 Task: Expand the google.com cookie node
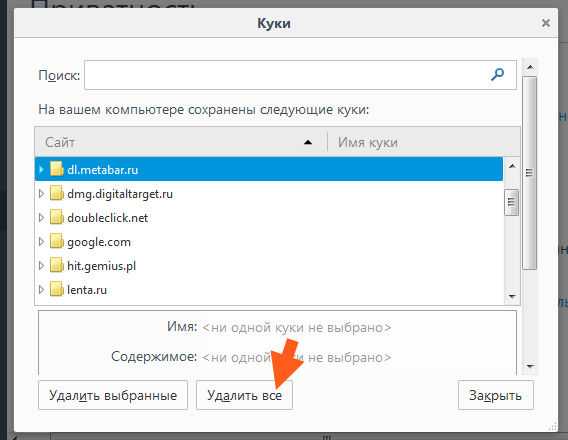(41, 242)
